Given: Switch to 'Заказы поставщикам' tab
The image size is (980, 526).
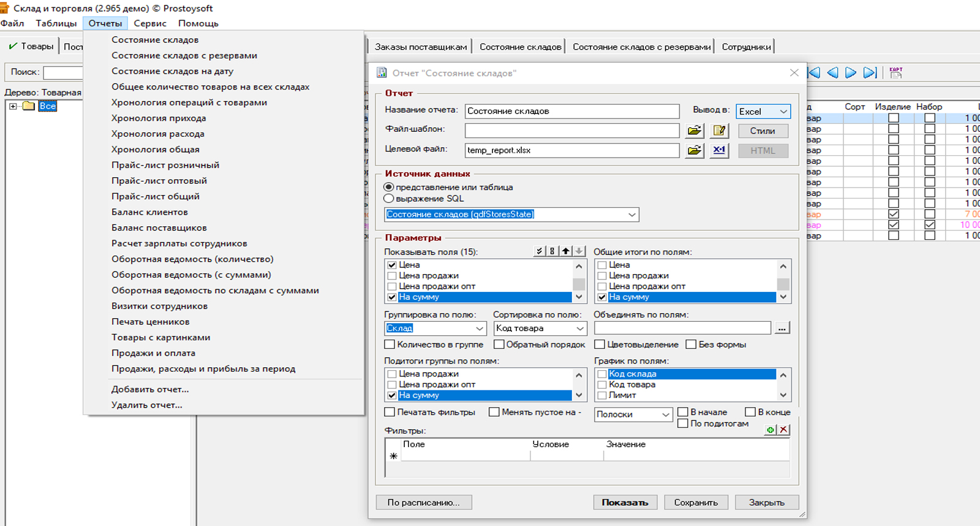Looking at the screenshot, I should (x=421, y=47).
